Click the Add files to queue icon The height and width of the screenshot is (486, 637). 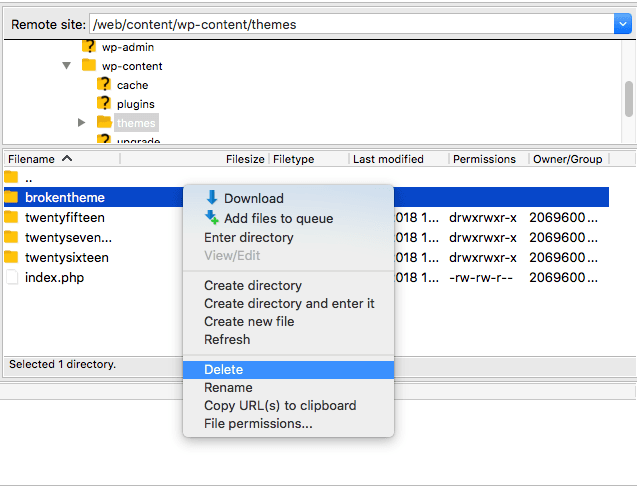click(212, 217)
